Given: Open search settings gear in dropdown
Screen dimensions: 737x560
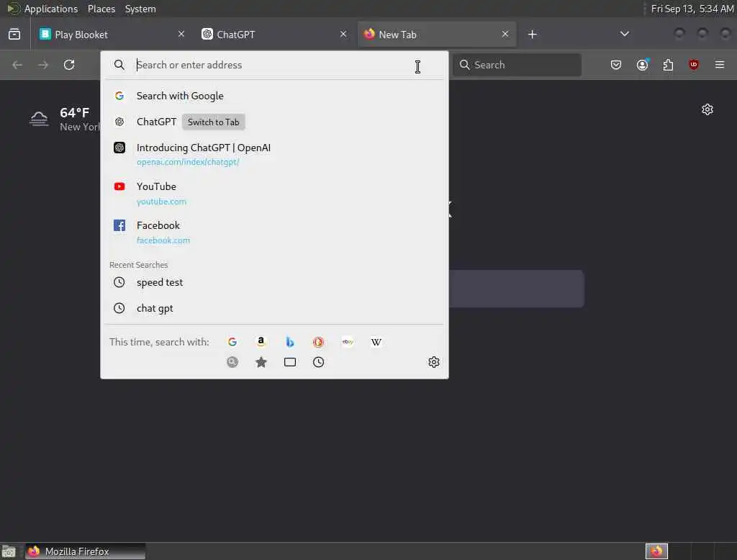Looking at the screenshot, I should click(433, 362).
